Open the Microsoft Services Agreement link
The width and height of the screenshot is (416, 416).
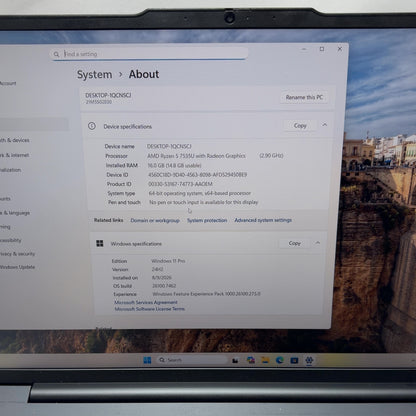point(146,302)
